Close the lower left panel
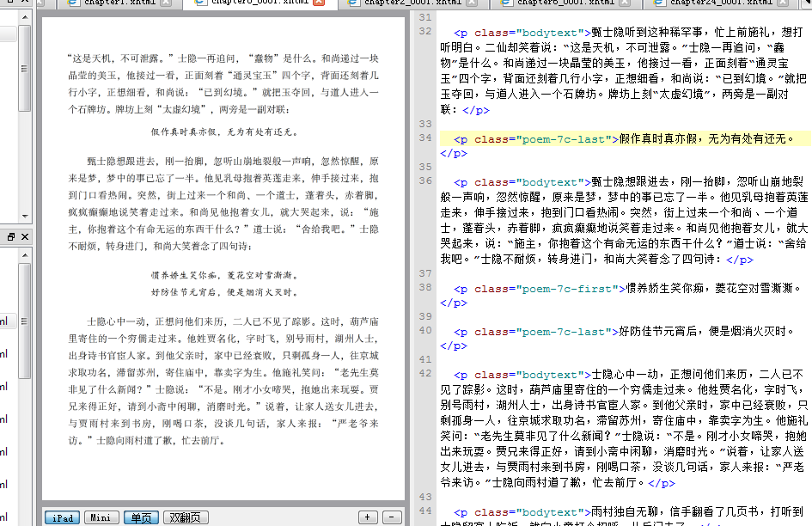The width and height of the screenshot is (812, 526). 24,236
